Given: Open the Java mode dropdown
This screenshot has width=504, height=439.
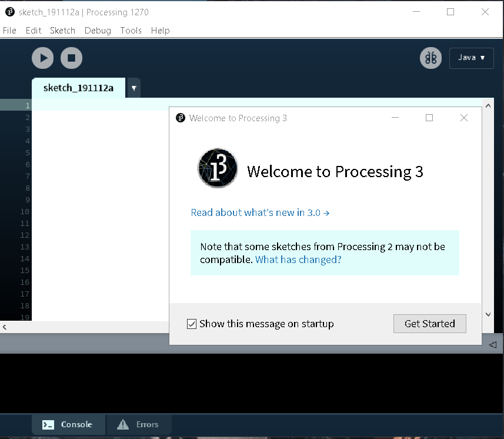Looking at the screenshot, I should pos(471,58).
